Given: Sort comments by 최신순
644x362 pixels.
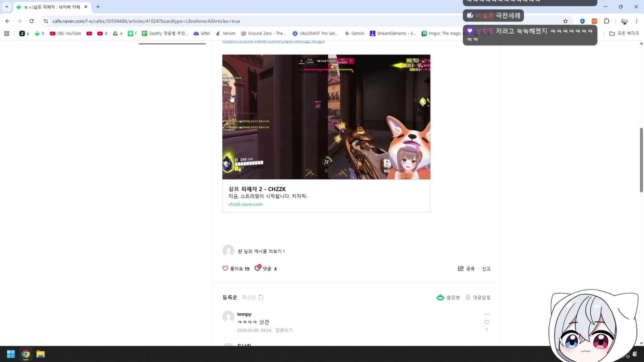Looking at the screenshot, I should 249,297.
